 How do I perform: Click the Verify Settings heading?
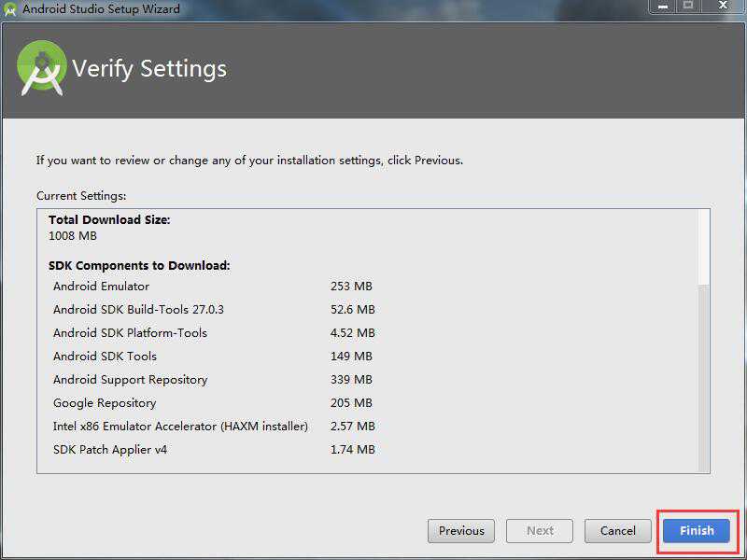click(x=149, y=69)
